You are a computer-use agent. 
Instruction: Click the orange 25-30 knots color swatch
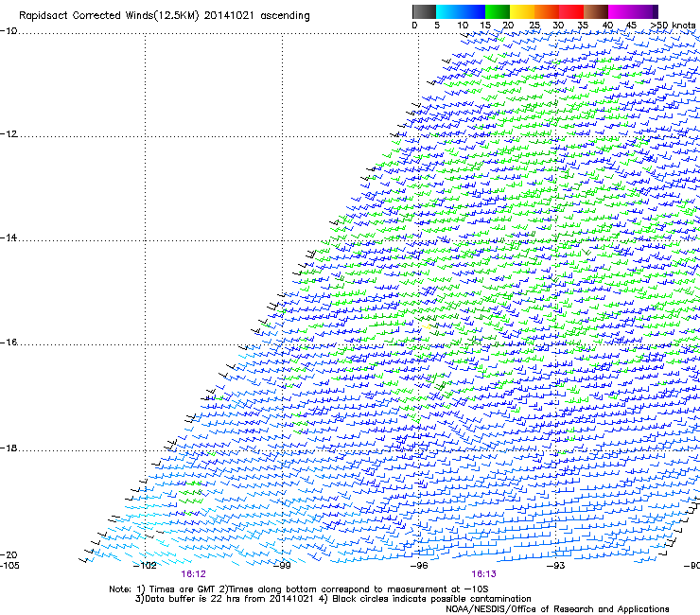pos(547,11)
